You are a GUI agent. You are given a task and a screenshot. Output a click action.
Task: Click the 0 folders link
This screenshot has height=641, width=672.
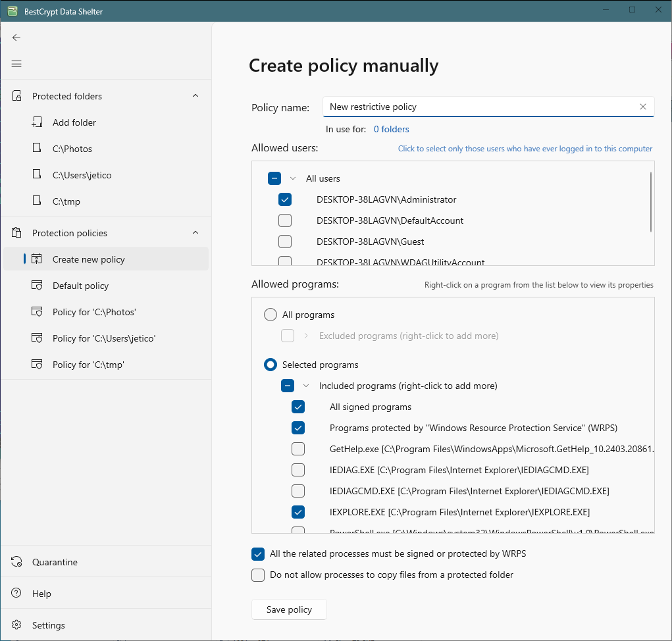[x=391, y=129]
